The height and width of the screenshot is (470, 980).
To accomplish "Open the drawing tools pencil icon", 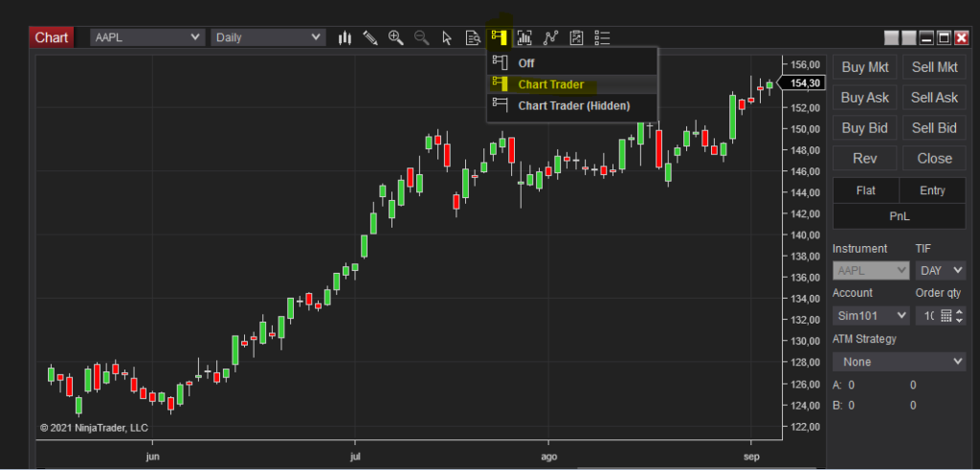I will [x=370, y=38].
